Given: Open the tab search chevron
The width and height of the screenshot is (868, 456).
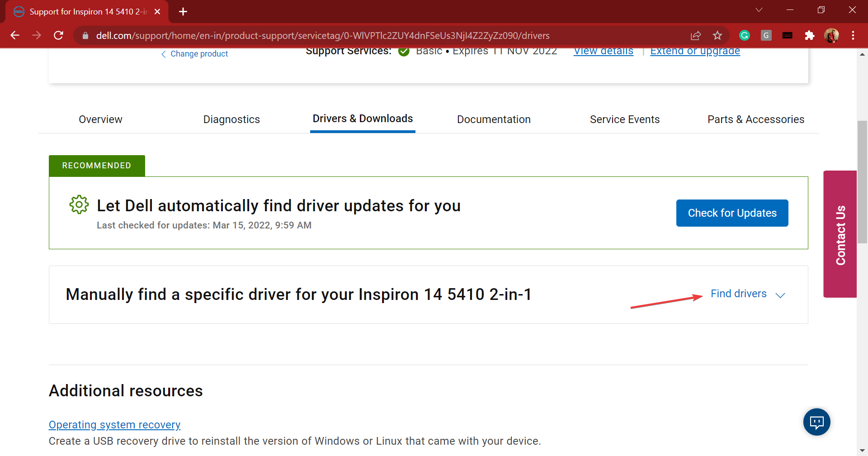Looking at the screenshot, I should (x=759, y=10).
